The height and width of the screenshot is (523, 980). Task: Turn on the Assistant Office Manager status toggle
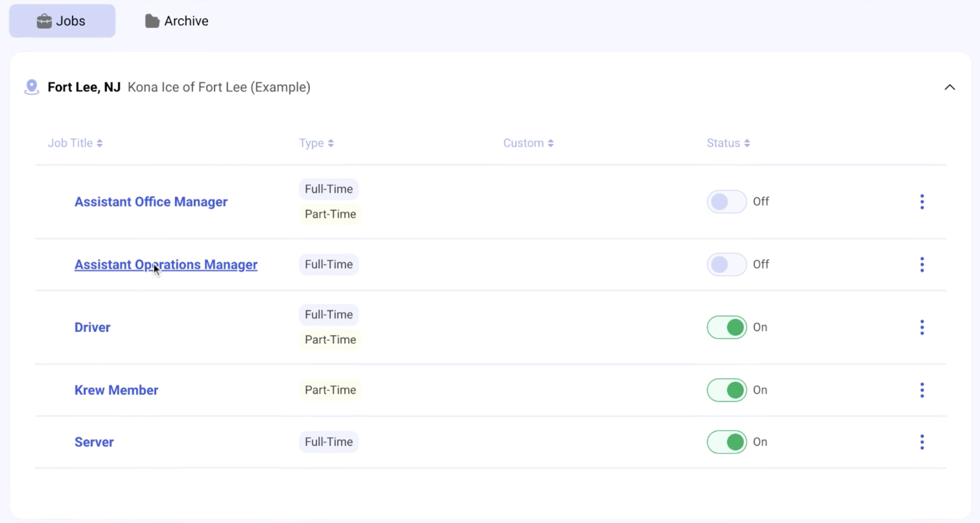[726, 201]
